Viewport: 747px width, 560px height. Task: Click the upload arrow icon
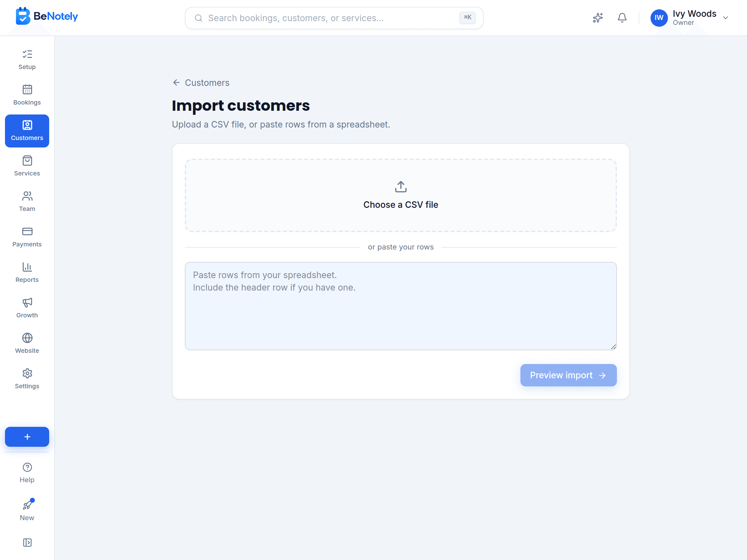tap(401, 187)
